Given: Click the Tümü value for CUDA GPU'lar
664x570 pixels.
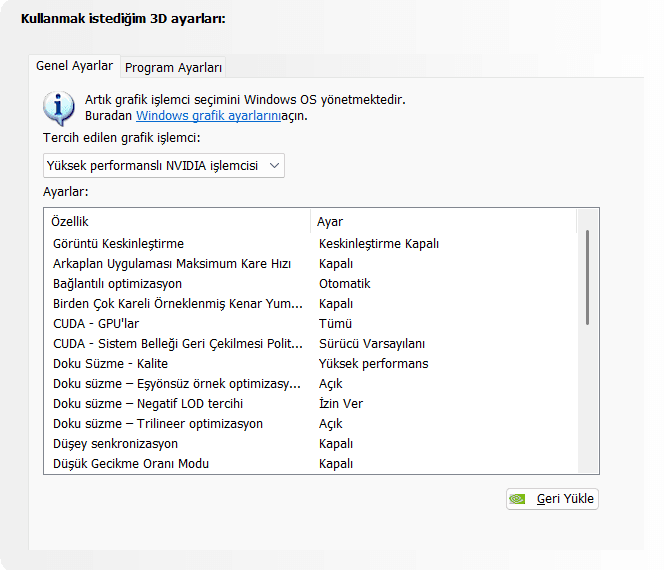Looking at the screenshot, I should tap(335, 324).
